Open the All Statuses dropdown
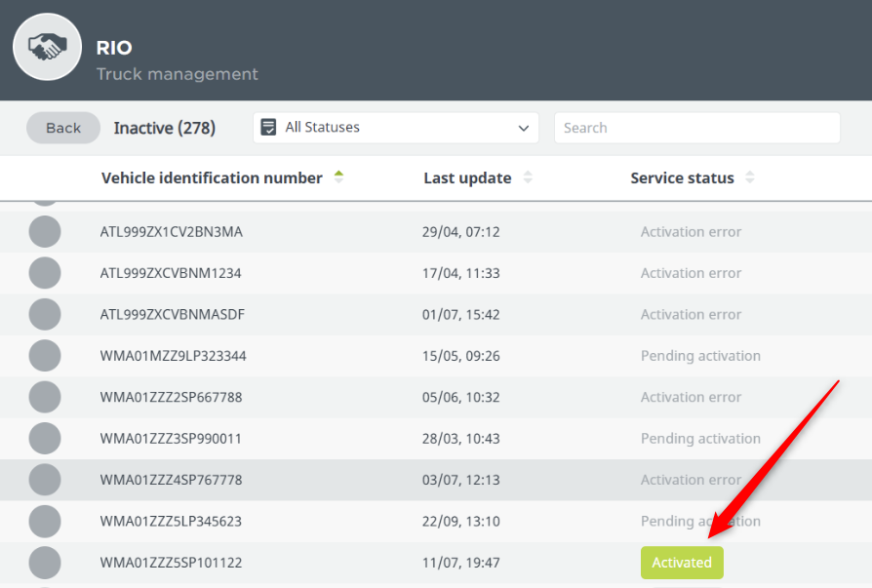872x588 pixels. point(395,128)
